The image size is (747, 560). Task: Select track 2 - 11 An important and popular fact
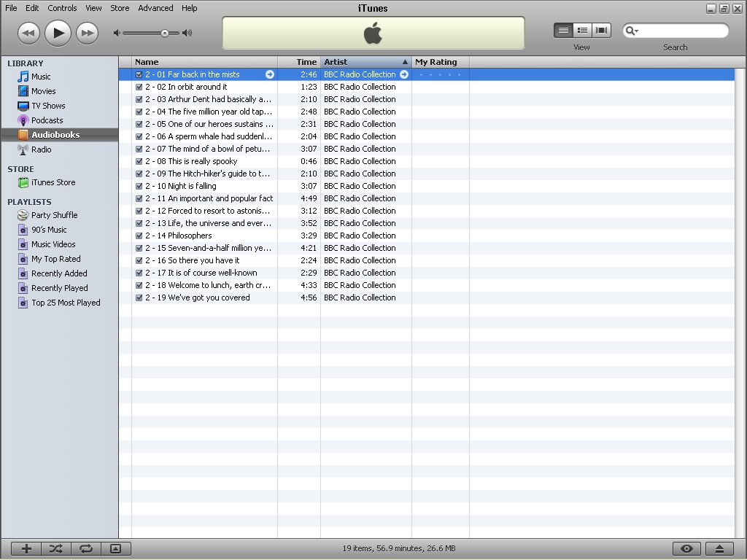(x=426, y=198)
